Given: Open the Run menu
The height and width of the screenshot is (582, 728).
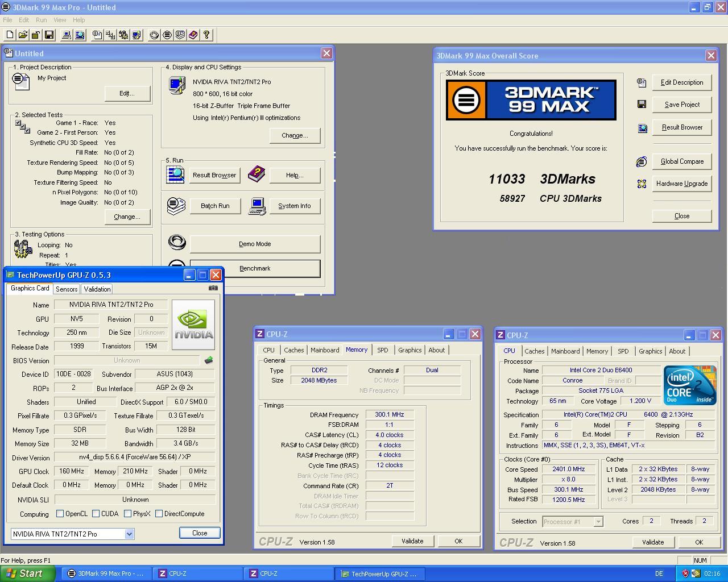Looking at the screenshot, I should 42,20.
